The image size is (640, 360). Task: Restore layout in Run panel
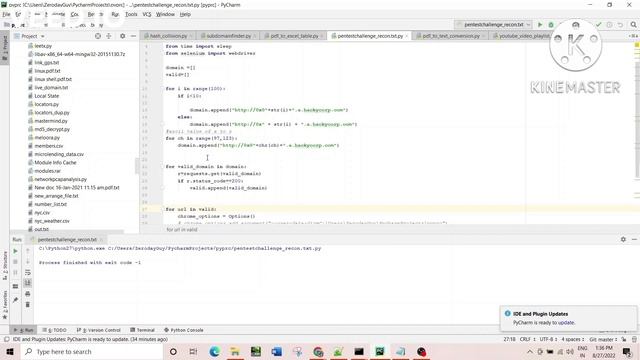point(16,287)
